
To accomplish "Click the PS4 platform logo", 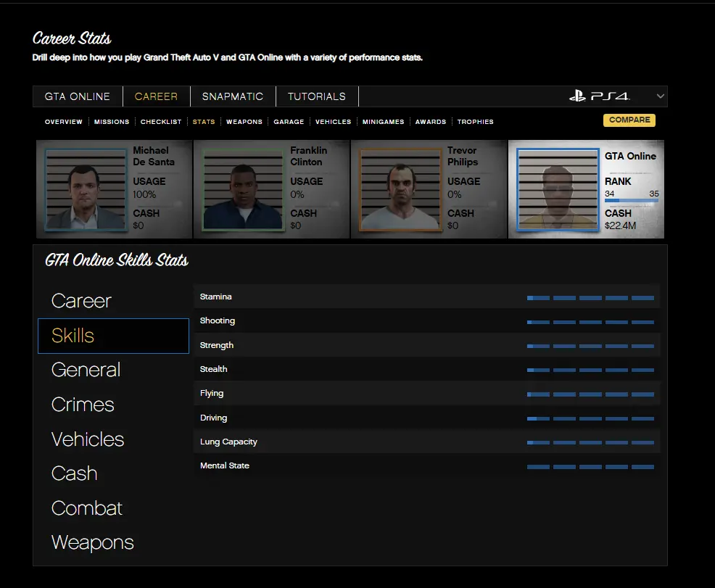I will point(599,96).
